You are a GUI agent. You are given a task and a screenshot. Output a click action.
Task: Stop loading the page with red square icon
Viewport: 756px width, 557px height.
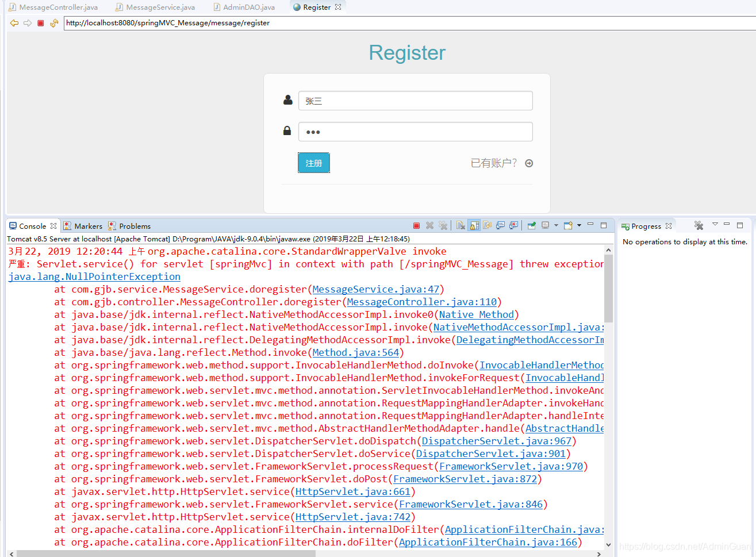[x=40, y=24]
